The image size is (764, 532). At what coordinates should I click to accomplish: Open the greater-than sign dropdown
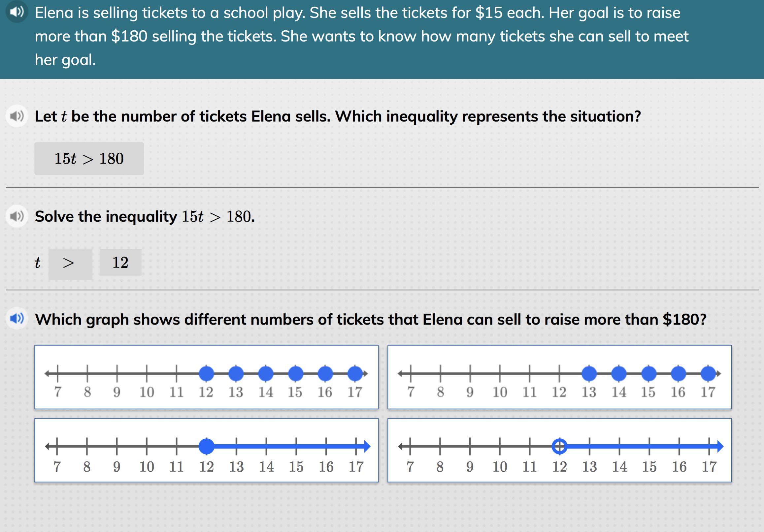click(x=71, y=264)
